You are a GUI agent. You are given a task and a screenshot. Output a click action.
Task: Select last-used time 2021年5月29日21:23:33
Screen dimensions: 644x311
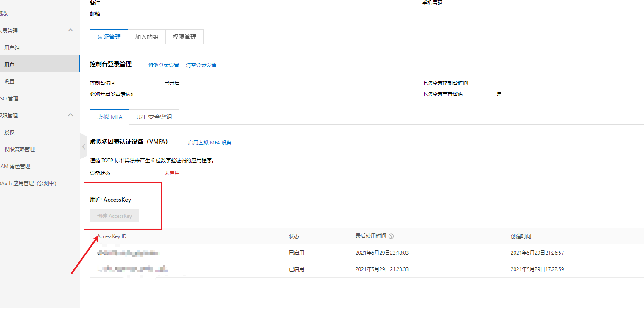point(382,269)
